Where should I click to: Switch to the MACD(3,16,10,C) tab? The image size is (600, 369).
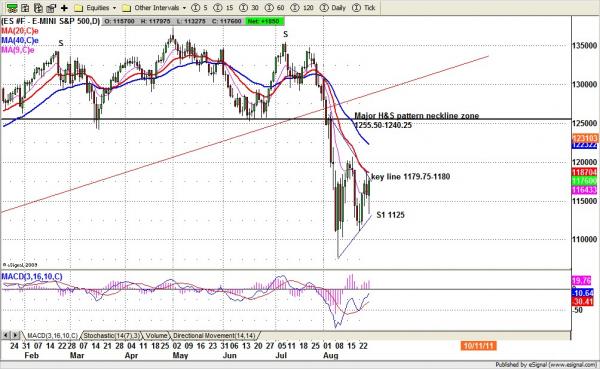52,336
